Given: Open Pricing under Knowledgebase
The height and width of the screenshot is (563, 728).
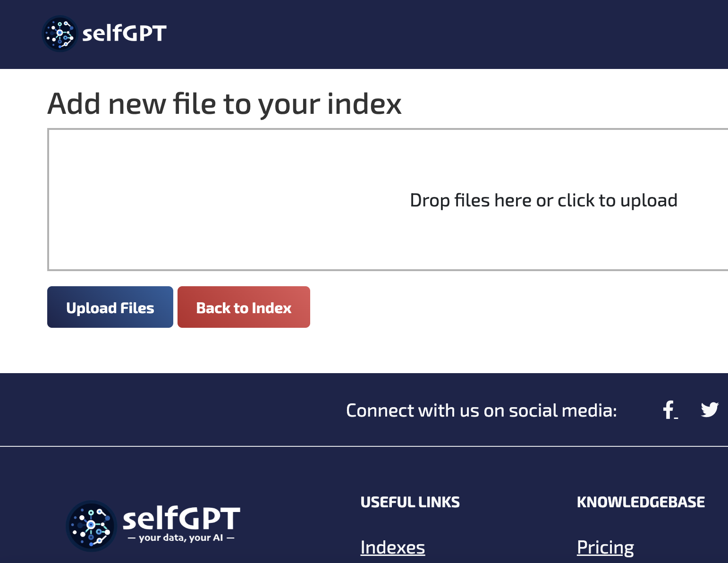Looking at the screenshot, I should tap(606, 547).
